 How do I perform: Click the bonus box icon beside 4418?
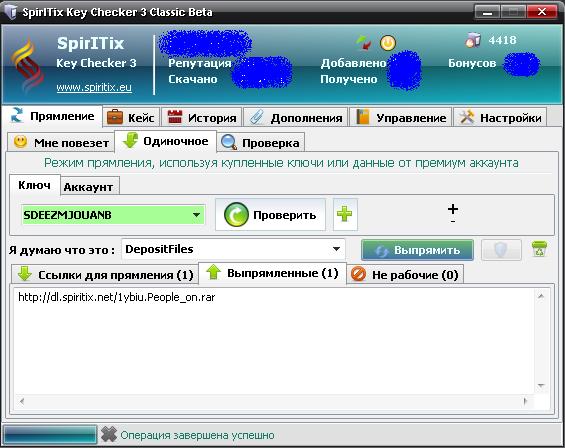click(473, 40)
